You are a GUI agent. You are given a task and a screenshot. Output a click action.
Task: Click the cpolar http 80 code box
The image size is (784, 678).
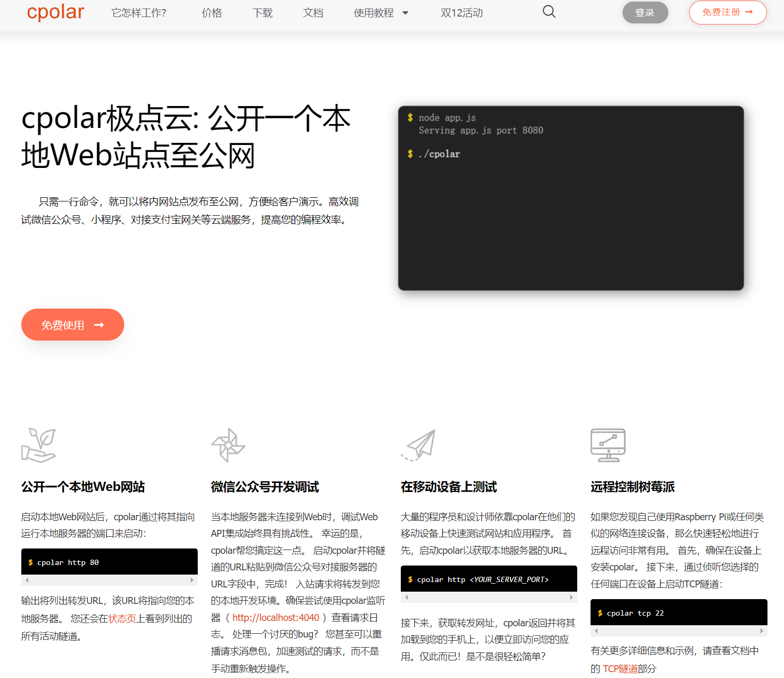point(109,562)
